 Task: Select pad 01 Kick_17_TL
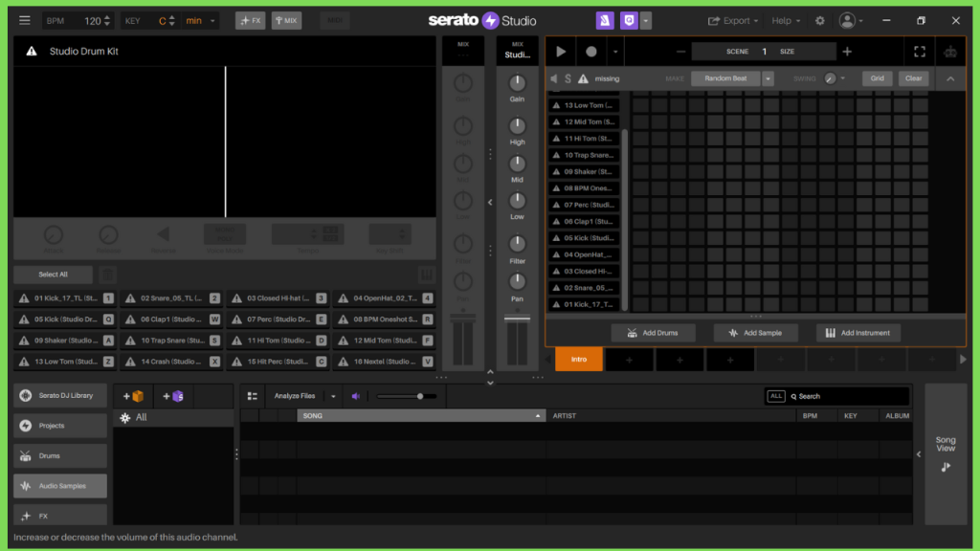(65, 298)
